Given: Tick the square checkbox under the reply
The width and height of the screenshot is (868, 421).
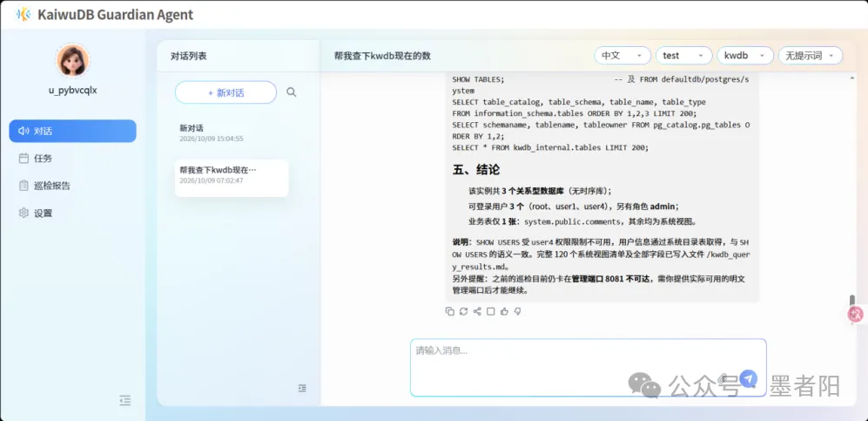Looking at the screenshot, I should pyautogui.click(x=490, y=311).
